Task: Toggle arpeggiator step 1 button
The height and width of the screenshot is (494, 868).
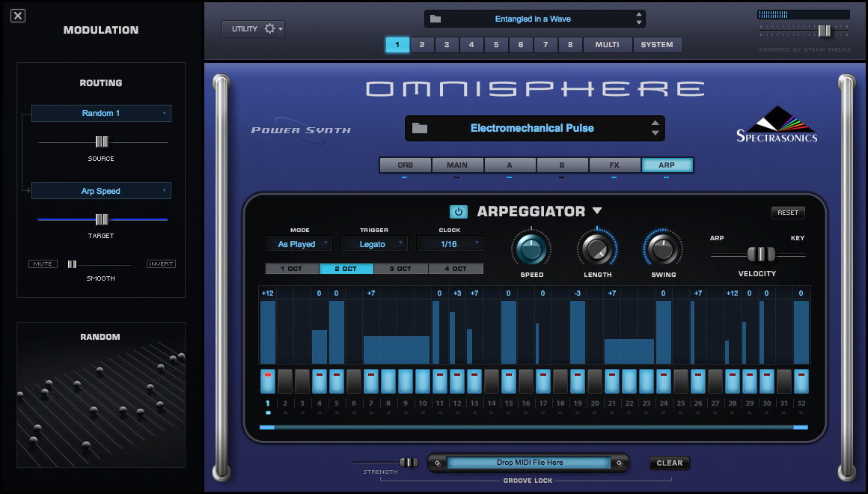Action: (268, 381)
